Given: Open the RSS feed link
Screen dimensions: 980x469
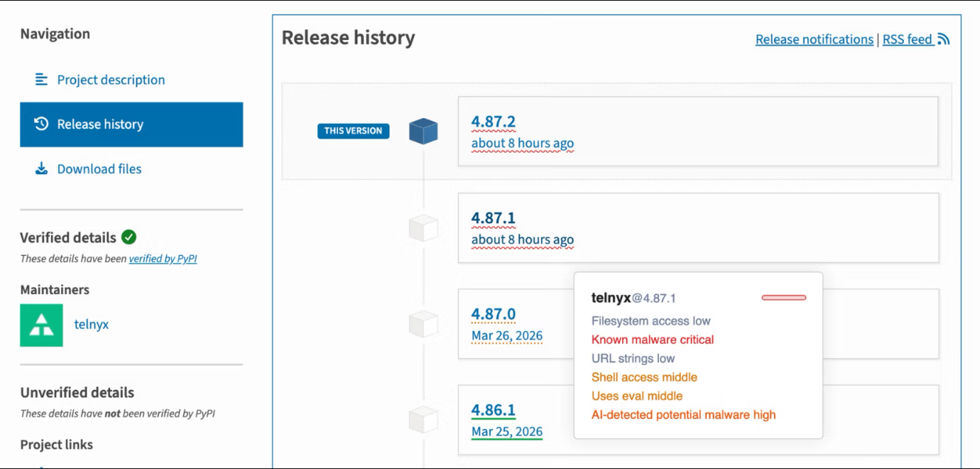Looking at the screenshot, I should [x=908, y=39].
